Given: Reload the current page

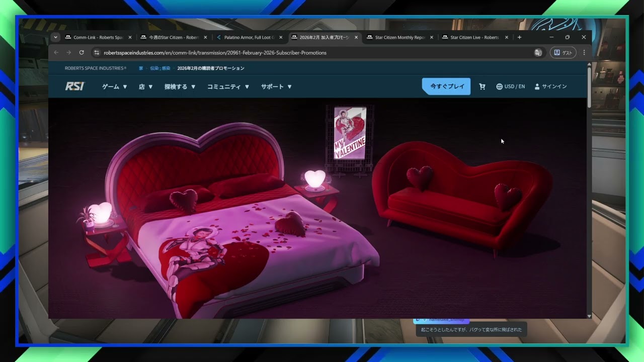Looking at the screenshot, I should [82, 52].
